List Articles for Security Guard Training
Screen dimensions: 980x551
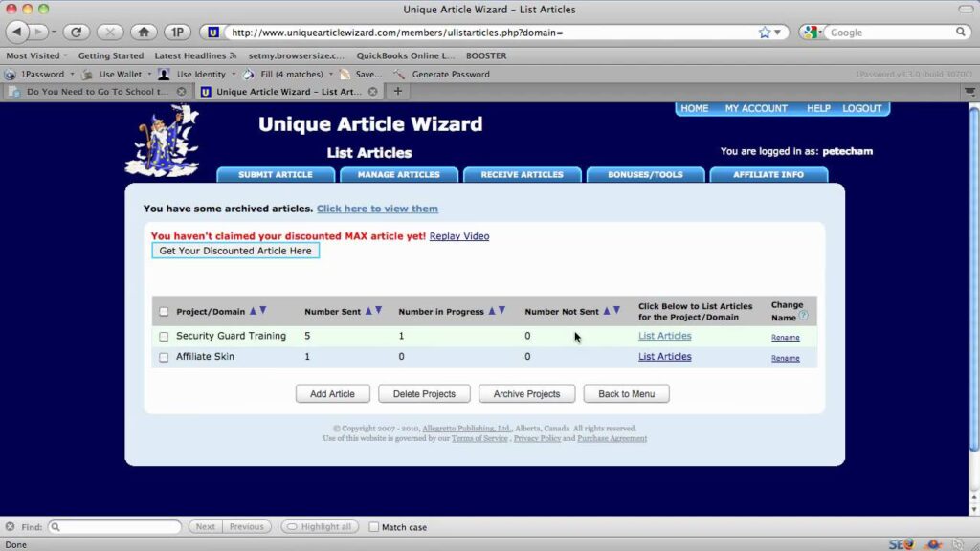(664, 336)
